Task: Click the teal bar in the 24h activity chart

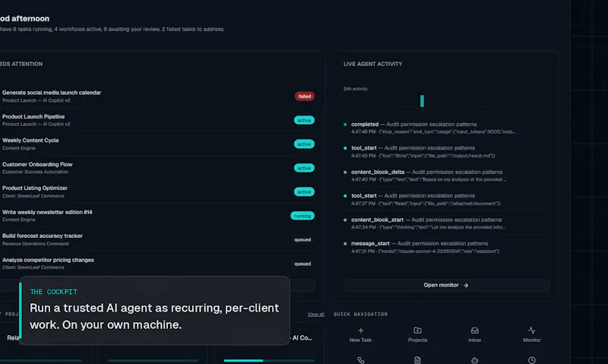Action: pyautogui.click(x=422, y=101)
